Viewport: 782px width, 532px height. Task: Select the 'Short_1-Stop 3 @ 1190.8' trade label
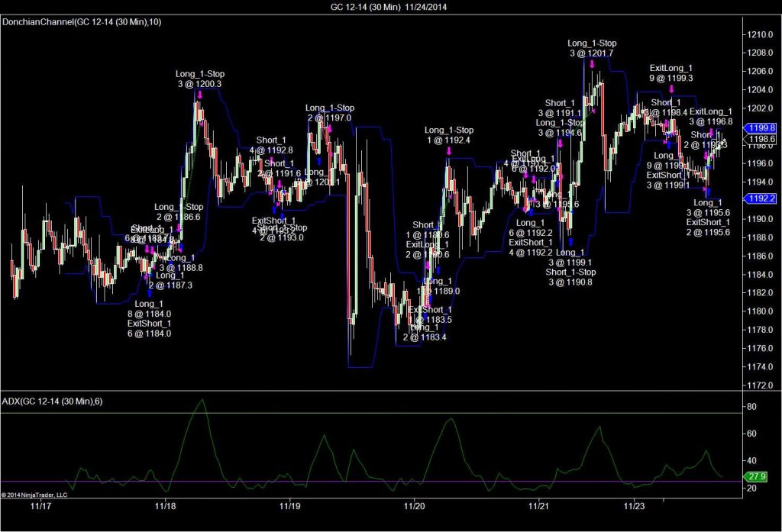(570, 277)
